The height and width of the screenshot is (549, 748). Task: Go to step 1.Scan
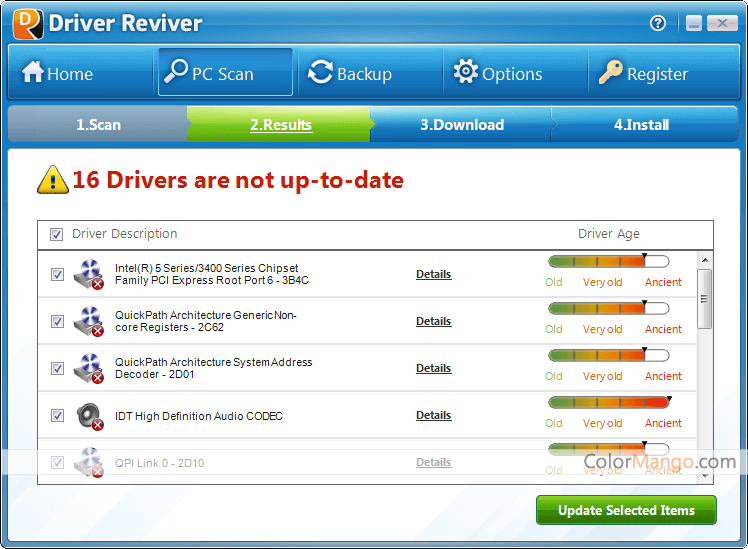(98, 124)
